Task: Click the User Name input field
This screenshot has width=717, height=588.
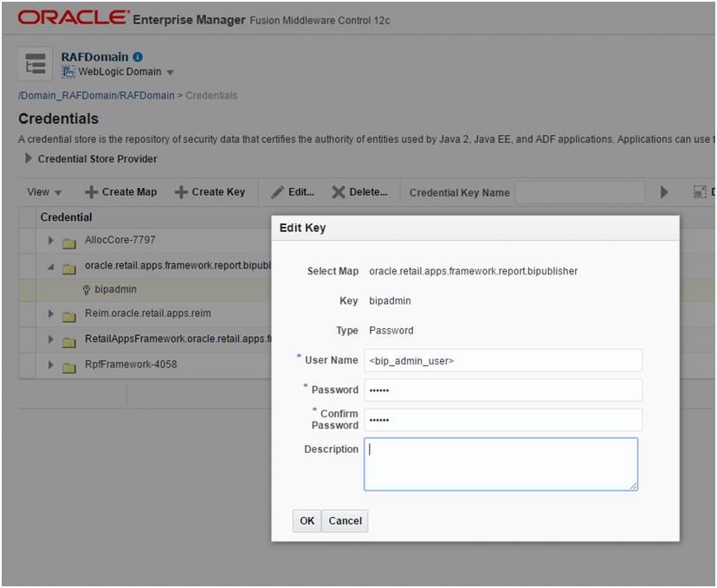Action: pos(503,360)
